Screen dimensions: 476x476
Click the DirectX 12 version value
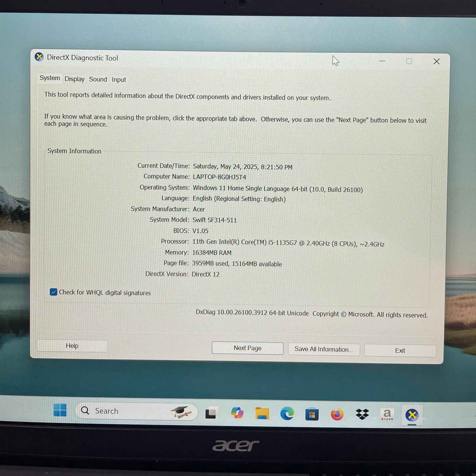pyautogui.click(x=205, y=274)
